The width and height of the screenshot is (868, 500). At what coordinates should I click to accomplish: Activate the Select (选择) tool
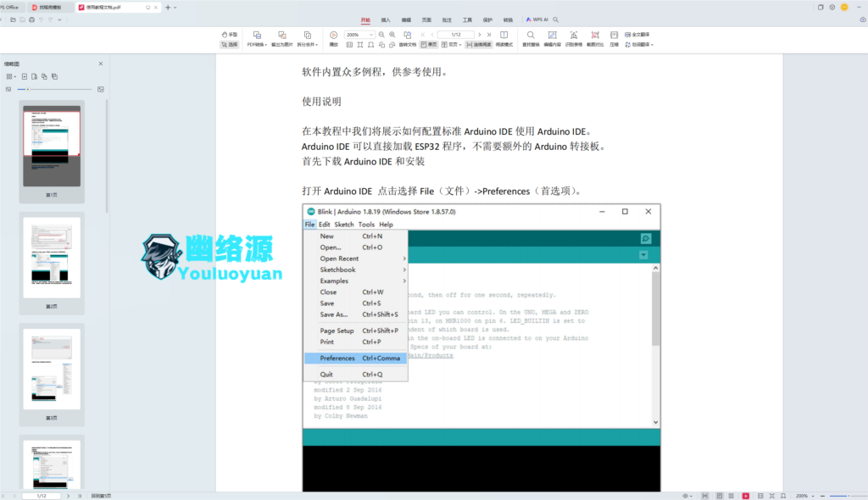(x=229, y=44)
